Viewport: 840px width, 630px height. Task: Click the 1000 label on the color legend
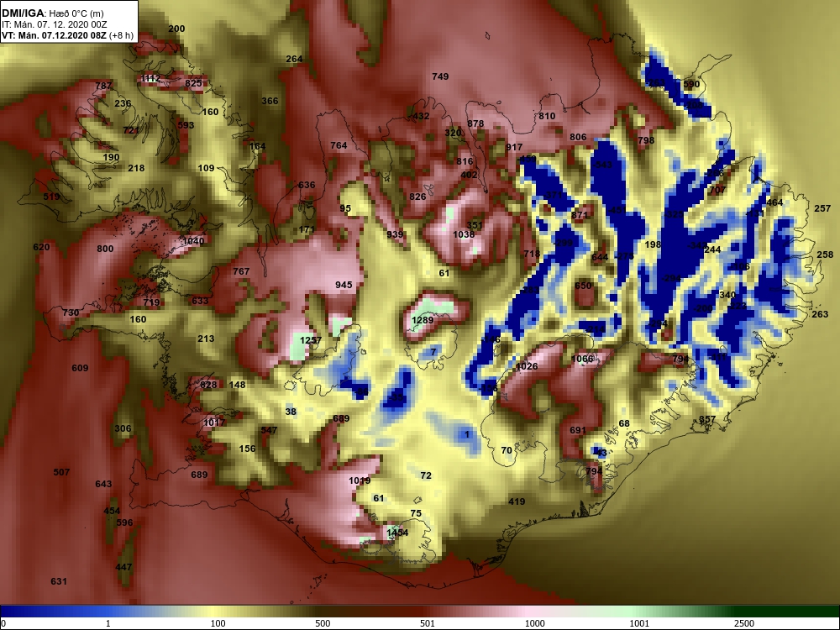(x=535, y=623)
